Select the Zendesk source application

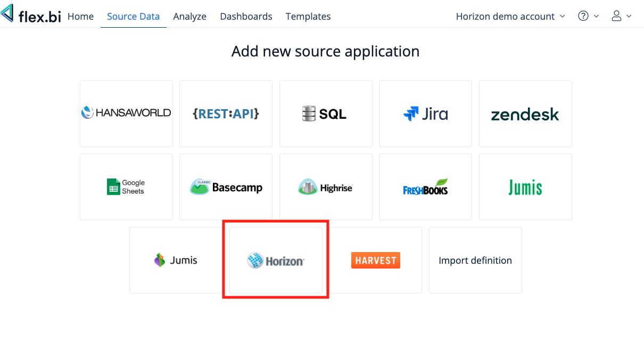tap(525, 113)
